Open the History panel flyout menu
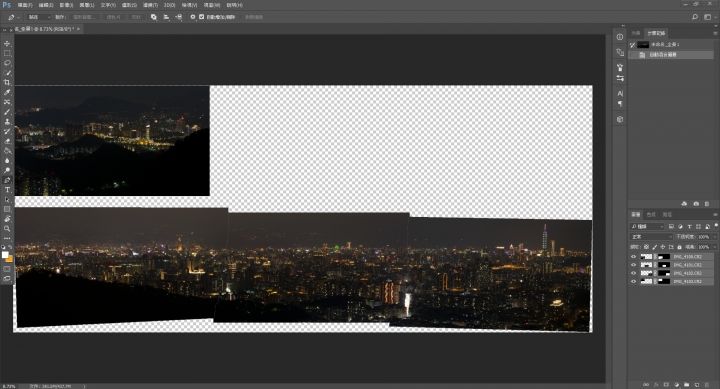Viewport: 720px width, 389px height. 715,33
